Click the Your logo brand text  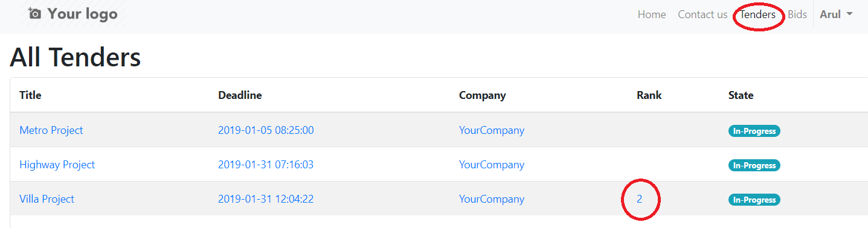tap(82, 13)
